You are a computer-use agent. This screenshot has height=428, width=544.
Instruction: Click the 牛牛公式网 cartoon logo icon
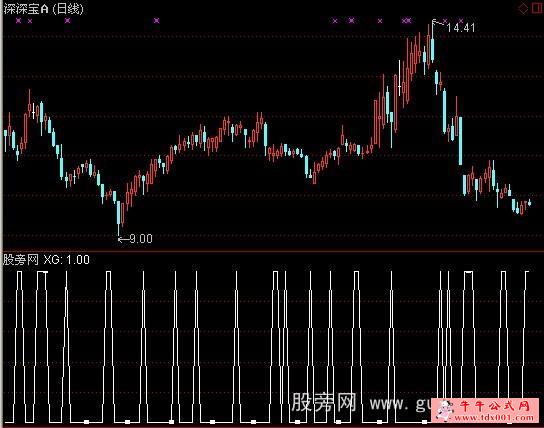pyautogui.click(x=445, y=410)
